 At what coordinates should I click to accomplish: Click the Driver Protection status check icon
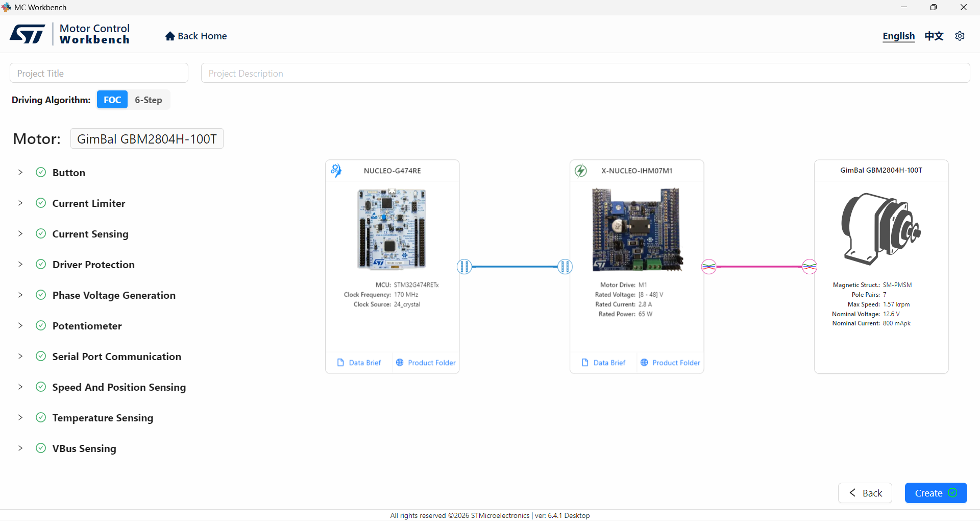point(41,265)
